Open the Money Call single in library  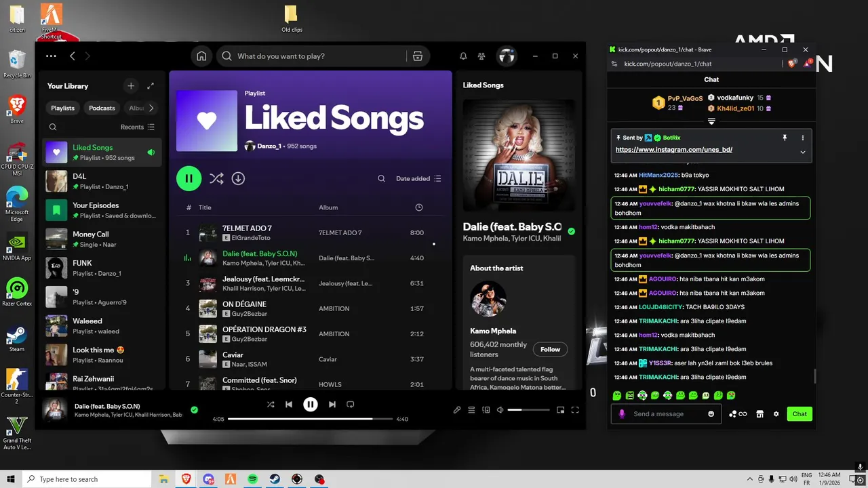(x=102, y=239)
